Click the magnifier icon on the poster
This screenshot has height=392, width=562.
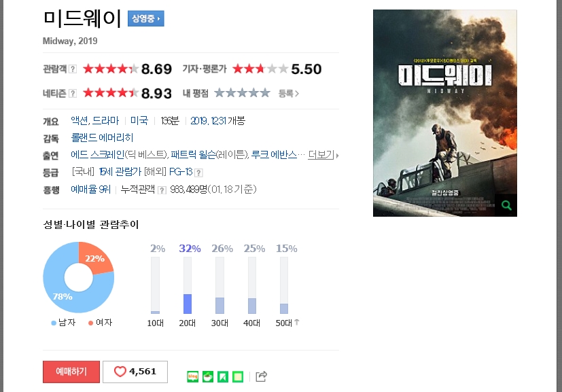[506, 205]
